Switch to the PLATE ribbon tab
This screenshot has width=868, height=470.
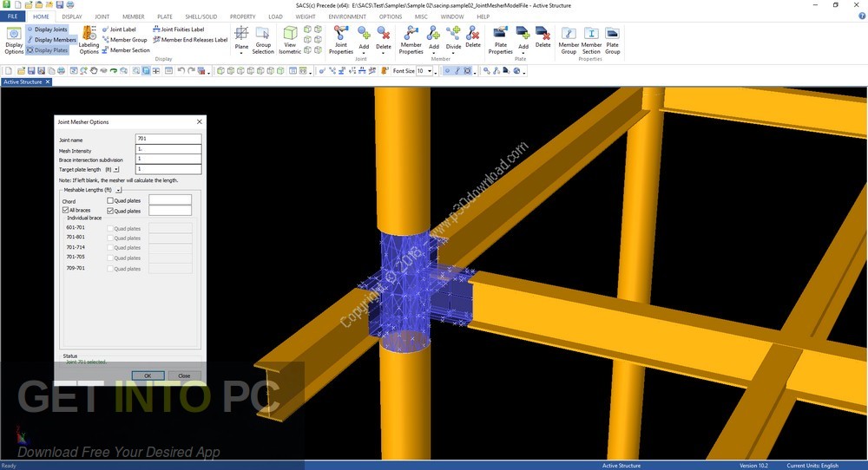click(x=165, y=16)
